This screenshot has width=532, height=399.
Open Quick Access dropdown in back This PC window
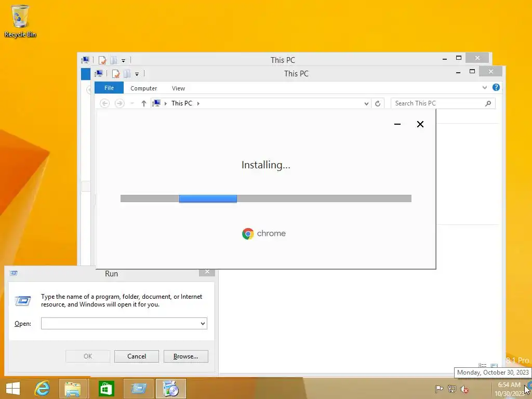point(124,61)
